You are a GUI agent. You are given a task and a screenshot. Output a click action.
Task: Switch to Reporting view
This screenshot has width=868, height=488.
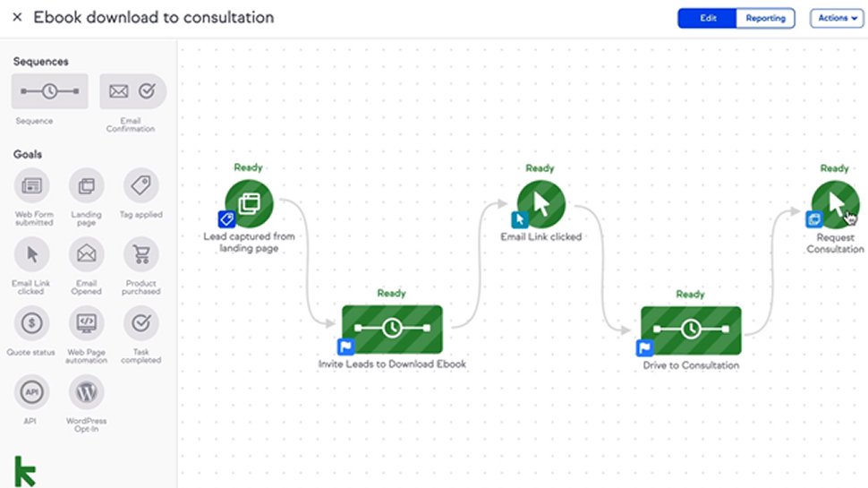pos(765,18)
